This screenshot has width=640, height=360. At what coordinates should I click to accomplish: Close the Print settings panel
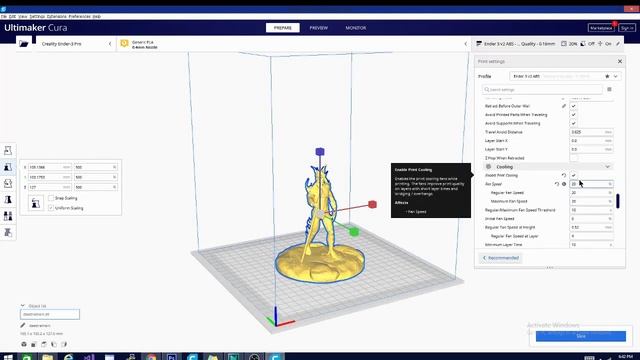[620, 61]
